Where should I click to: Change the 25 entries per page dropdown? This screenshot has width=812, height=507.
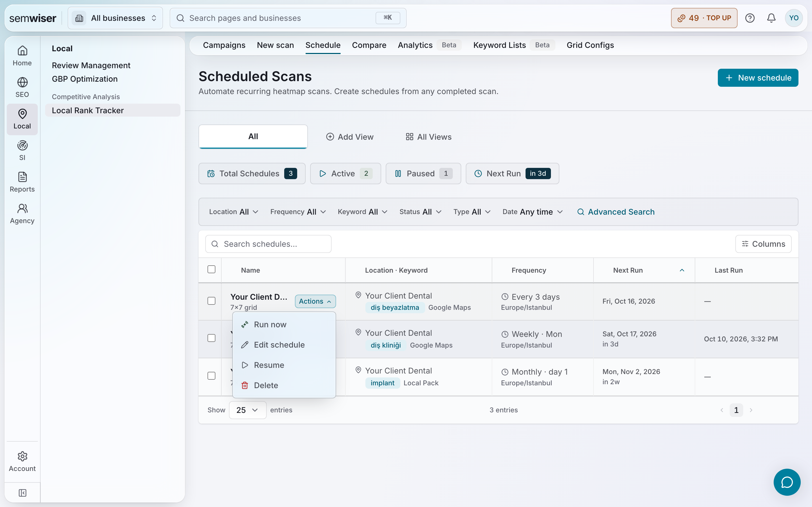(248, 410)
